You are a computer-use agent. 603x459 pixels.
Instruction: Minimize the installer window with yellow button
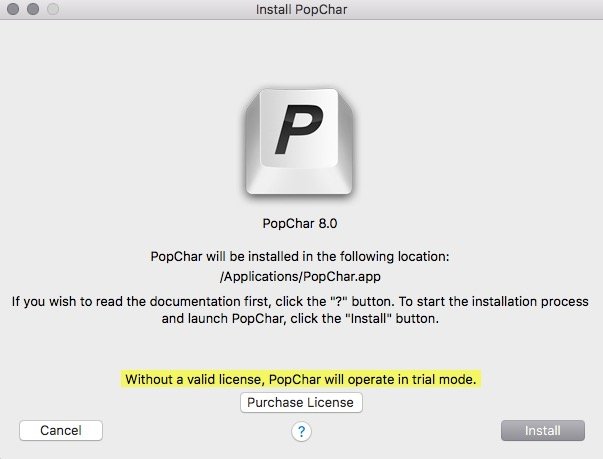point(33,9)
